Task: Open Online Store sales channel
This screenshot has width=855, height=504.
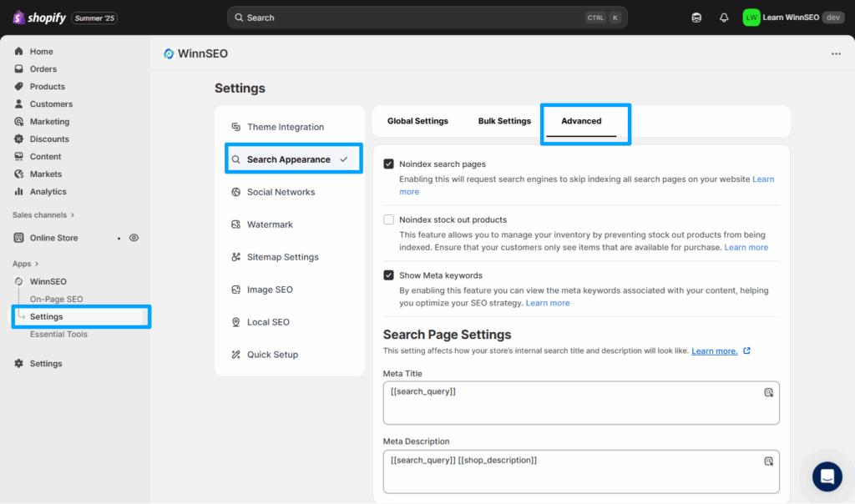Action: [53, 238]
